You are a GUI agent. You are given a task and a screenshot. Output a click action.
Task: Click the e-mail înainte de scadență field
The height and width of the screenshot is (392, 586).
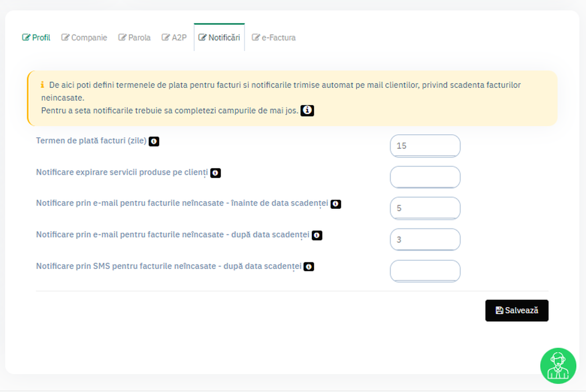[x=425, y=208]
